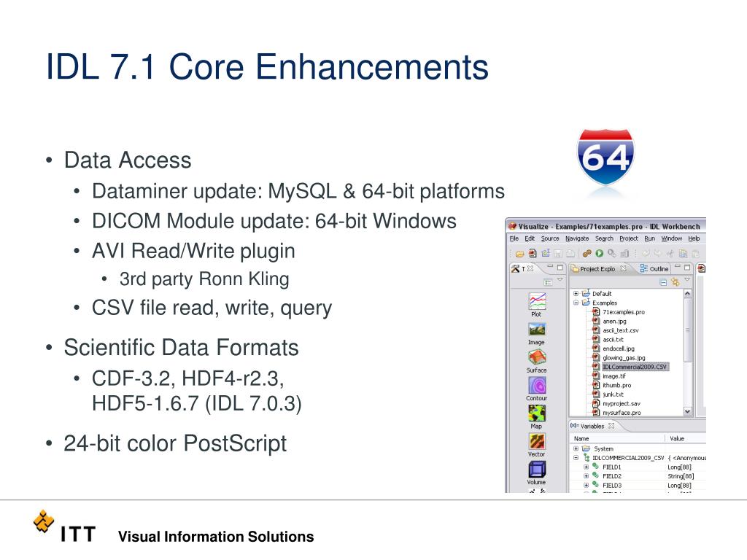The height and width of the screenshot is (560, 747).
Task: Click the green Run toolbar button
Action: [600, 254]
